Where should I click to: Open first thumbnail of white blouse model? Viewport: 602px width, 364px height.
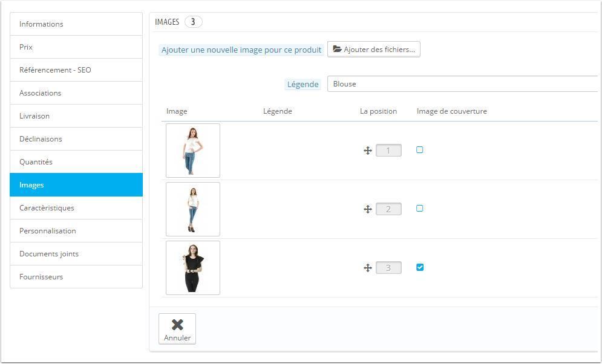coord(193,151)
